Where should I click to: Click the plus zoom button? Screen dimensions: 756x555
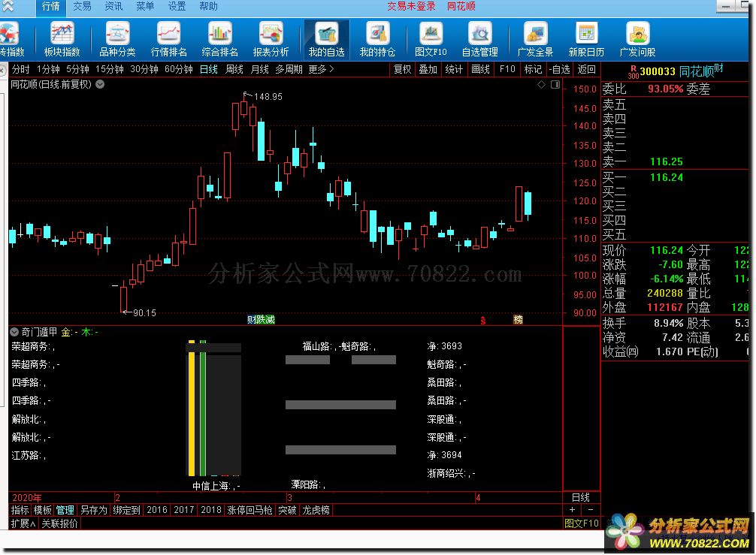[572, 510]
